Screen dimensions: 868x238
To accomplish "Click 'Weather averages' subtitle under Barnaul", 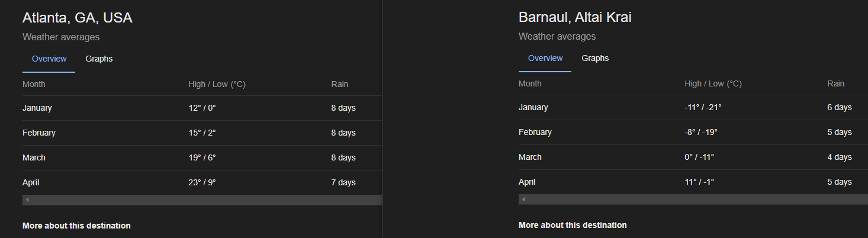I will (x=557, y=36).
